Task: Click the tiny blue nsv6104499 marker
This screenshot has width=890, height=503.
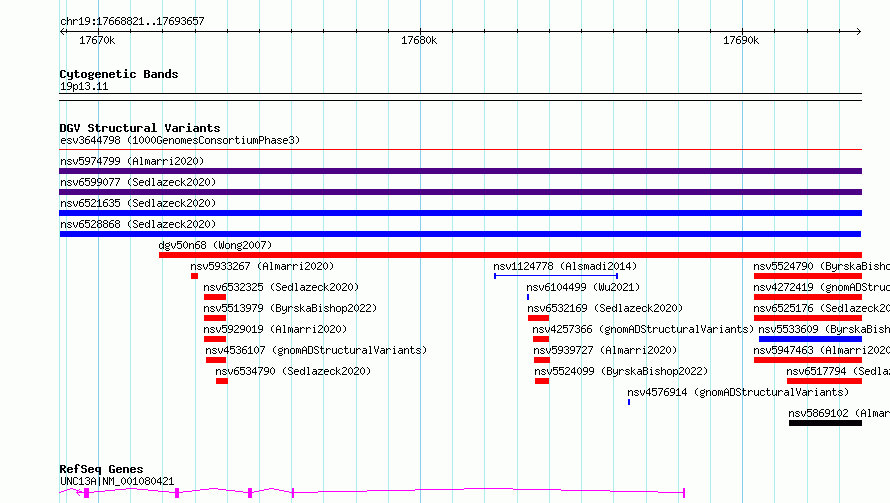Action: (528, 297)
